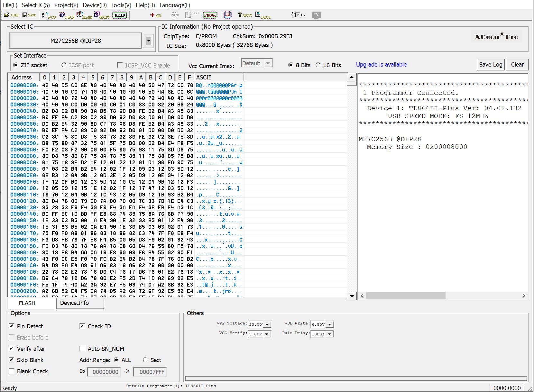
Task: Open the VPP Voltage dropdown
Action: (267, 324)
